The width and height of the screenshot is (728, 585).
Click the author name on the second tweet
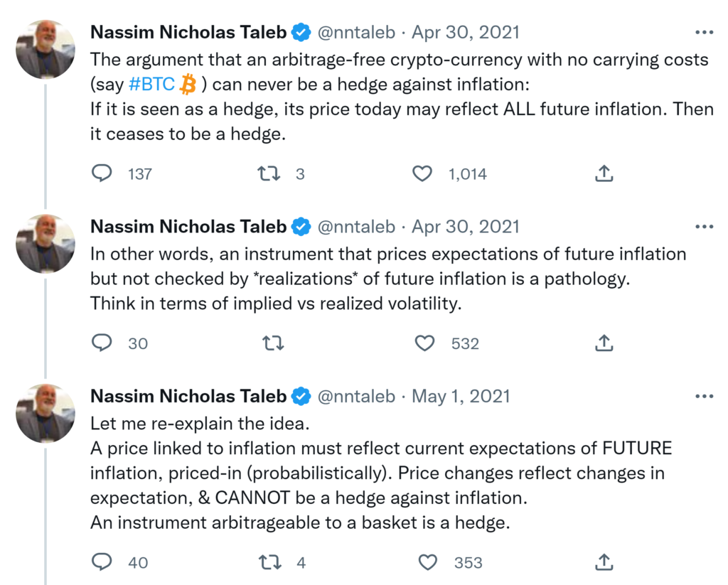(x=188, y=226)
